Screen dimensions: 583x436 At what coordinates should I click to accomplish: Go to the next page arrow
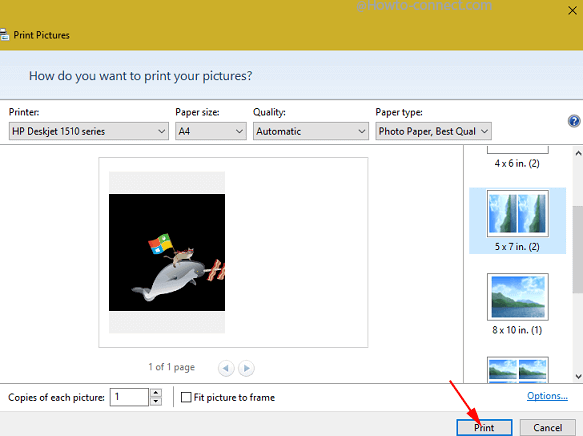click(246, 368)
